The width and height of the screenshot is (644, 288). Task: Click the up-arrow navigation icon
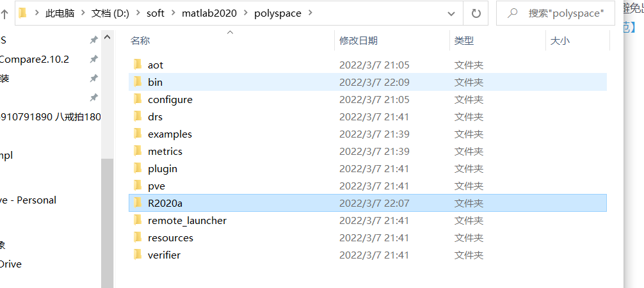pos(4,14)
